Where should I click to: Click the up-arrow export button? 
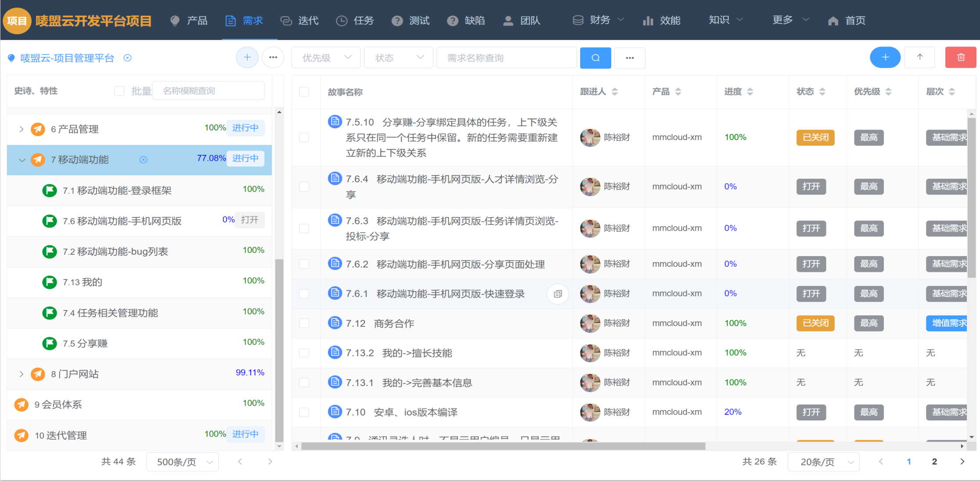[x=919, y=58]
